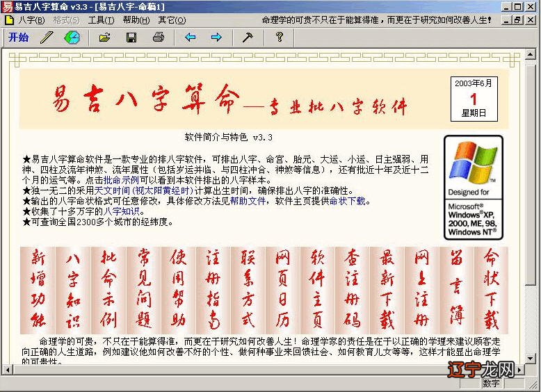Save using the floppy disk icon
This screenshot has width=541, height=392.
[x=131, y=38]
